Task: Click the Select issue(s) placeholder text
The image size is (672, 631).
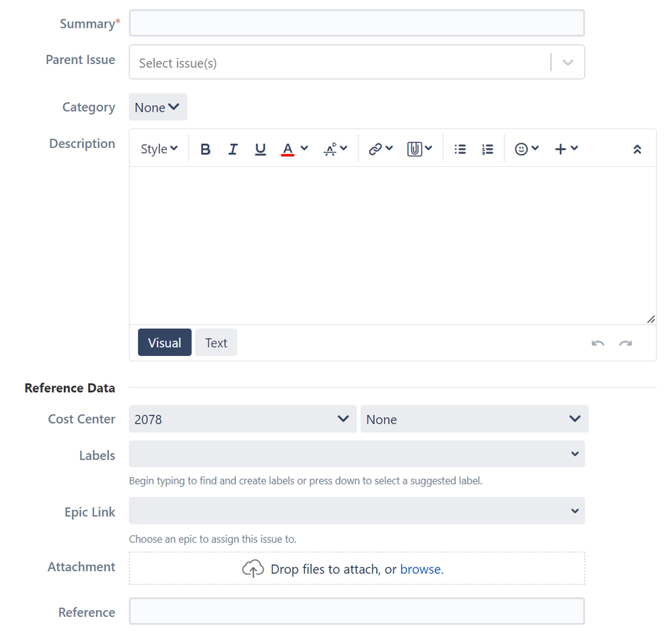Action: (x=178, y=63)
